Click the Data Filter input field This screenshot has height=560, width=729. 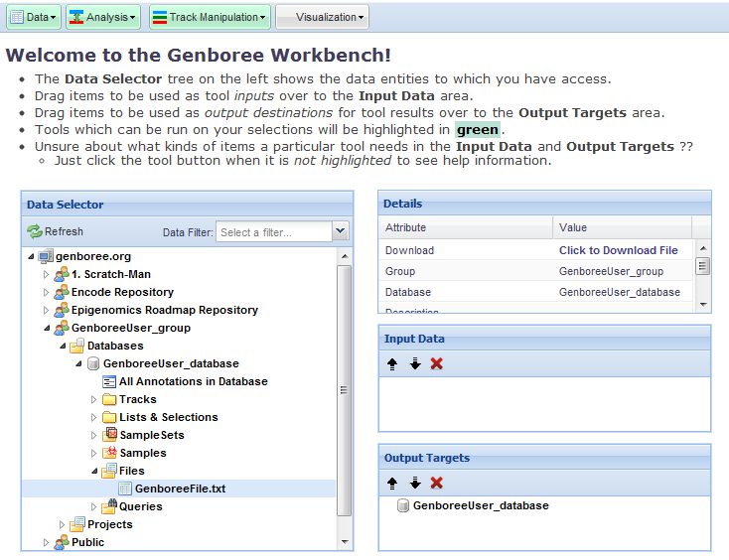pos(273,232)
